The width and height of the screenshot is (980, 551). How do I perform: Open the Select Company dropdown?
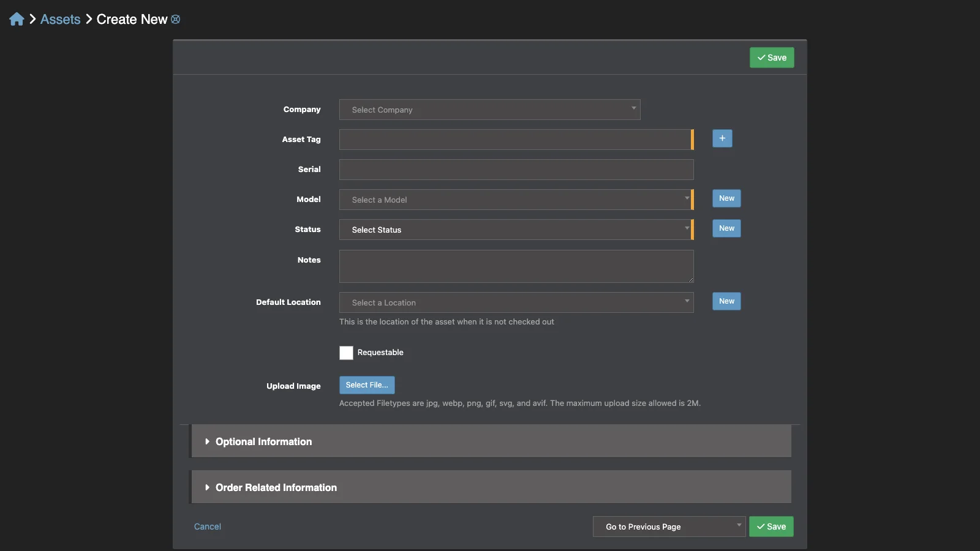click(489, 110)
